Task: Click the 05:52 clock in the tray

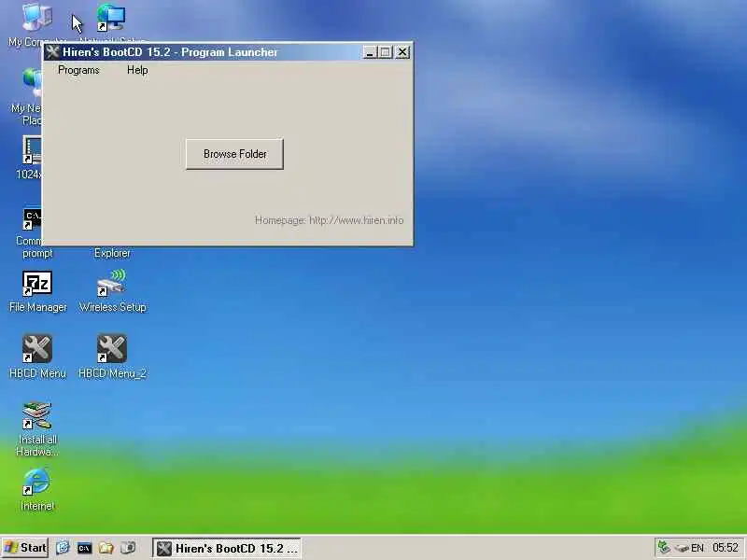Action: (725, 548)
